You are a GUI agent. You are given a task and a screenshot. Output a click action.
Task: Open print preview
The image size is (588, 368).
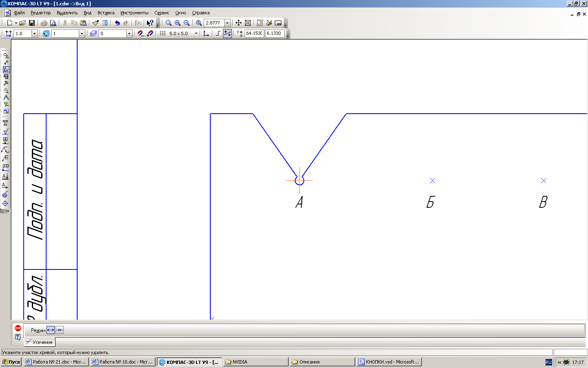point(53,23)
